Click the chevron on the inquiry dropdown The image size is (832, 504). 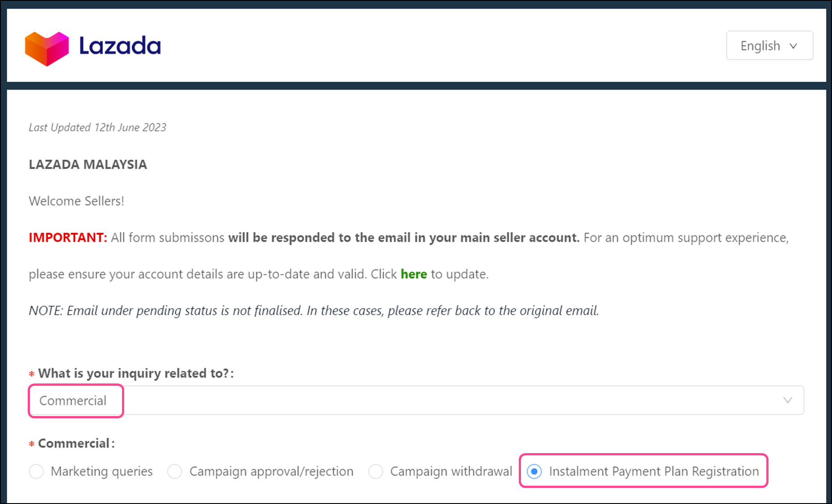point(788,400)
